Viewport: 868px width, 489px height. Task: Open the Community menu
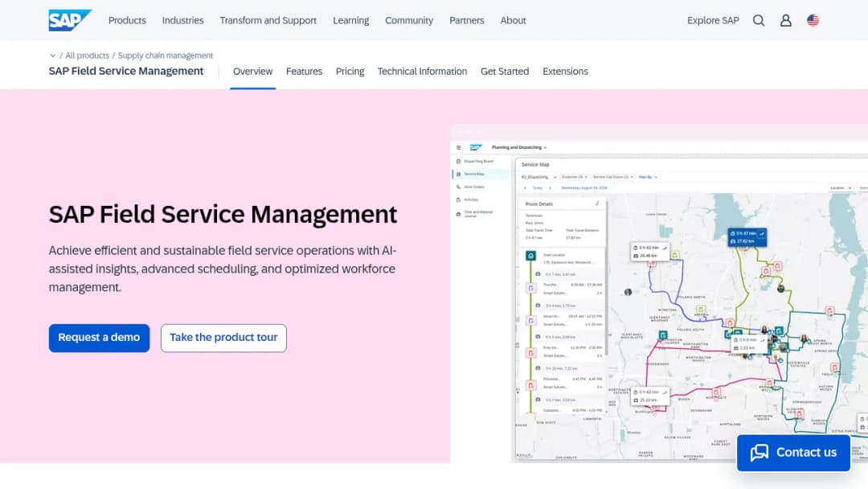pos(409,20)
